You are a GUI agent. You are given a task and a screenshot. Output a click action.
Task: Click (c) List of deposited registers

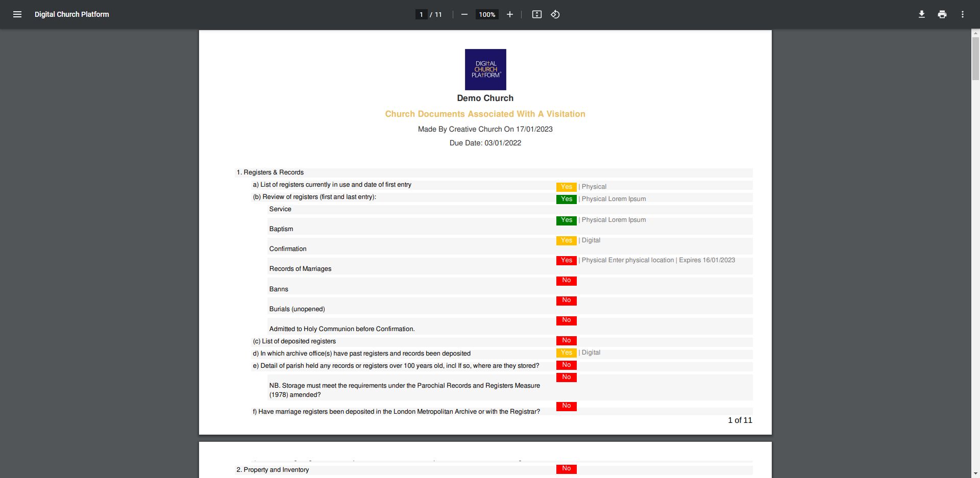pos(295,341)
